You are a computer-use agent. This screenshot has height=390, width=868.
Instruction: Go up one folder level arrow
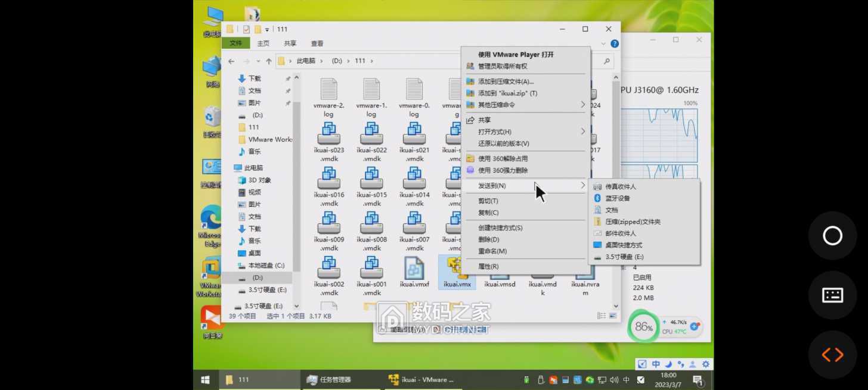coord(269,61)
